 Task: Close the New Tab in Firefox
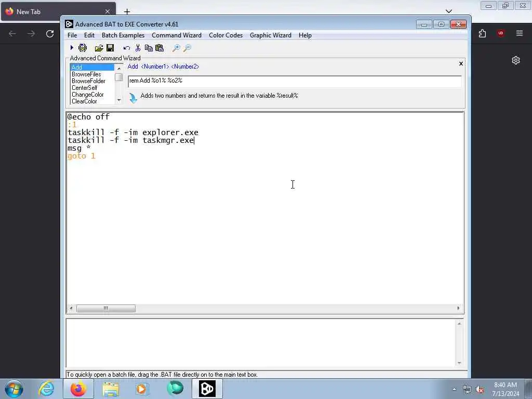107,11
